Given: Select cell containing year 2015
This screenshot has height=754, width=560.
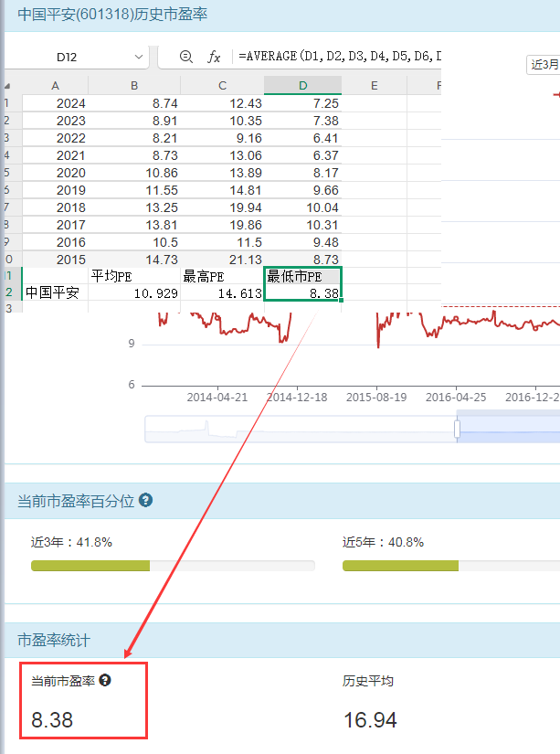Looking at the screenshot, I should (x=56, y=260).
